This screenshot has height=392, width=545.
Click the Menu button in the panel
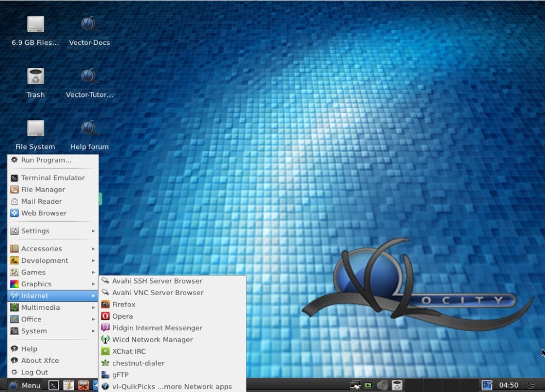point(25,385)
